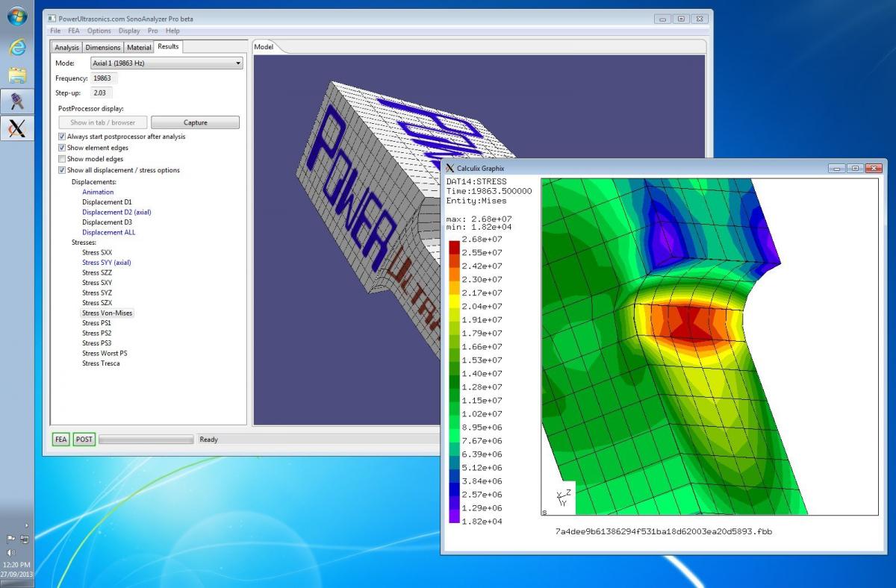Display Stress SZZ result
Image resolution: width=896 pixels, height=588 pixels.
(97, 272)
